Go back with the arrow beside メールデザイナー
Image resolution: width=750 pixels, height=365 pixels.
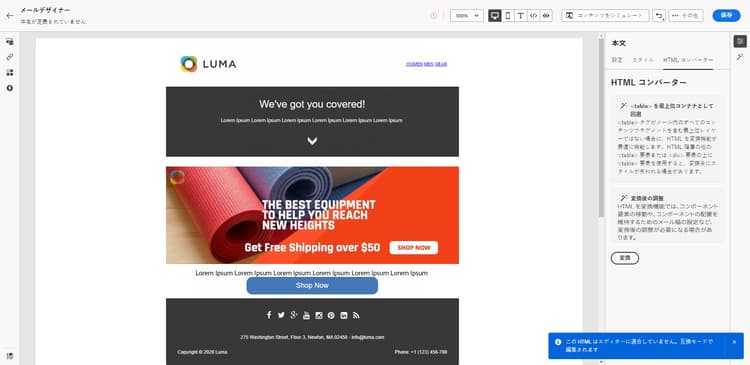(10, 15)
